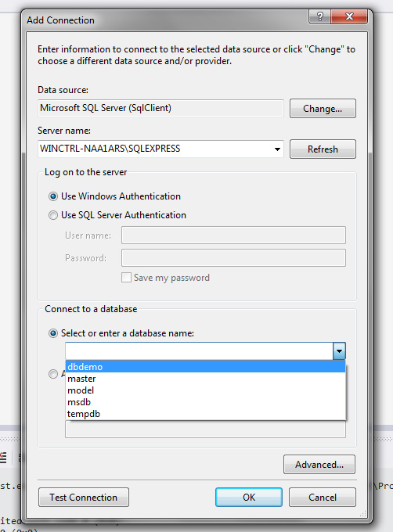Viewport: 393px width, 532px height.
Task: Select Use SQL Server Authentication option
Action: click(53, 215)
